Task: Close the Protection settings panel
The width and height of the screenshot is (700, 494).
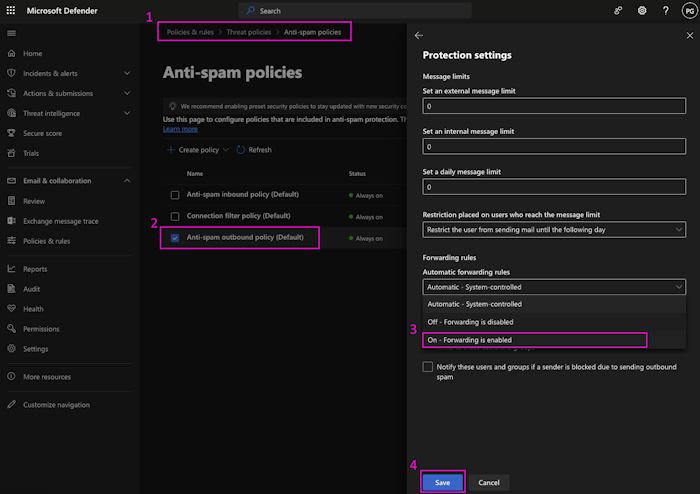Action: point(690,35)
